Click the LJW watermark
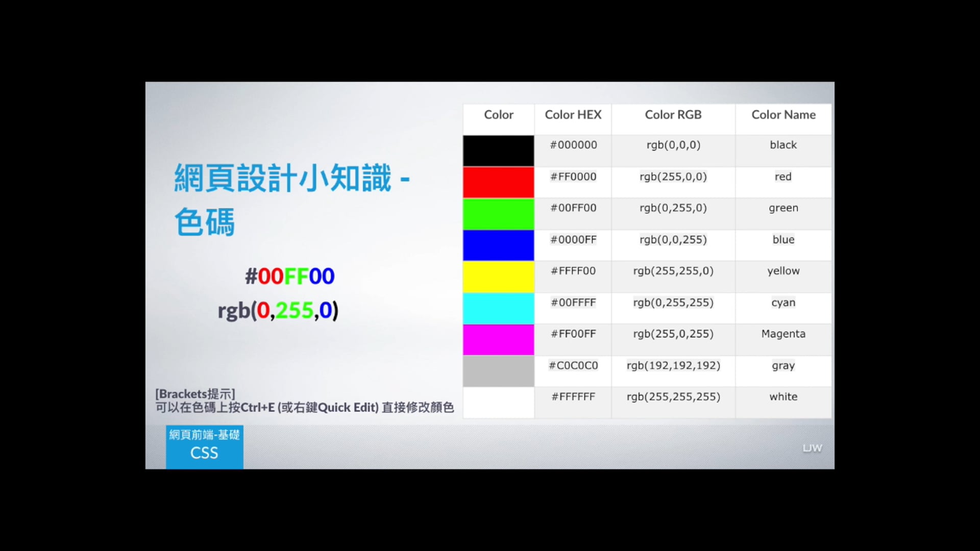The height and width of the screenshot is (551, 980). [812, 447]
